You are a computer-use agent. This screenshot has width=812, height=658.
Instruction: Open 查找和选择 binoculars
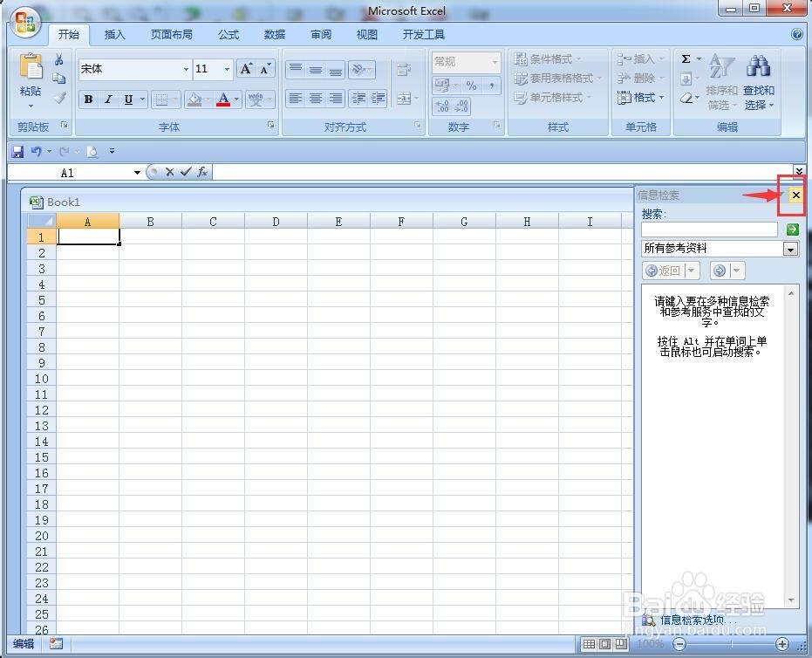click(759, 82)
